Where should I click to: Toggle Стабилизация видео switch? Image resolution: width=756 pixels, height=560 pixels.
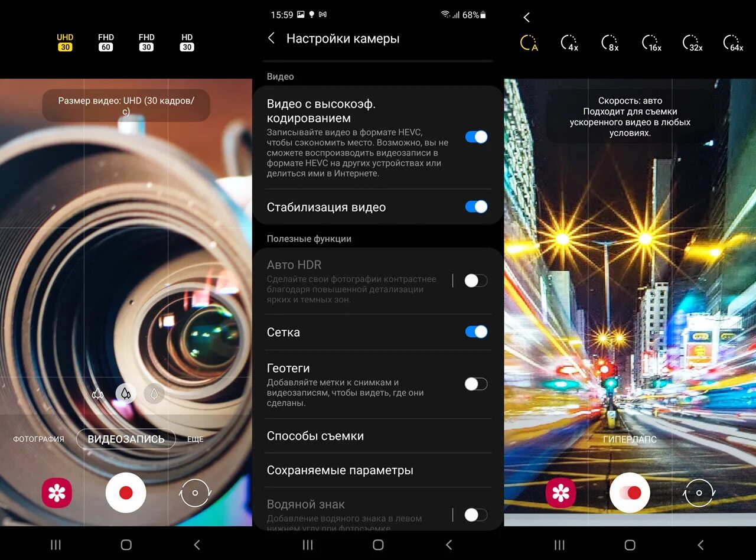pyautogui.click(x=476, y=207)
